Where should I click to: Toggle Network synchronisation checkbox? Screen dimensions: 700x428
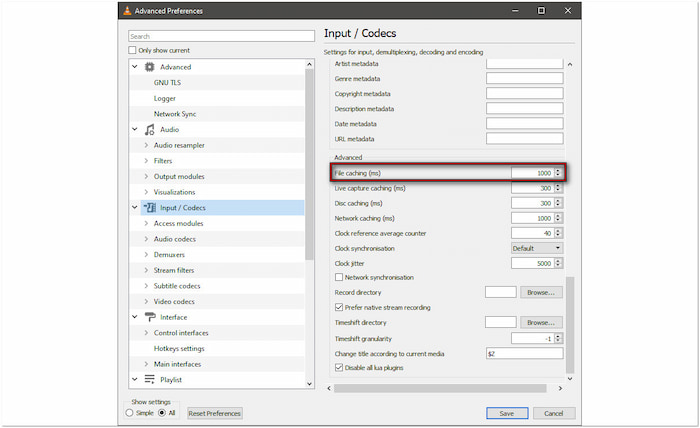339,277
